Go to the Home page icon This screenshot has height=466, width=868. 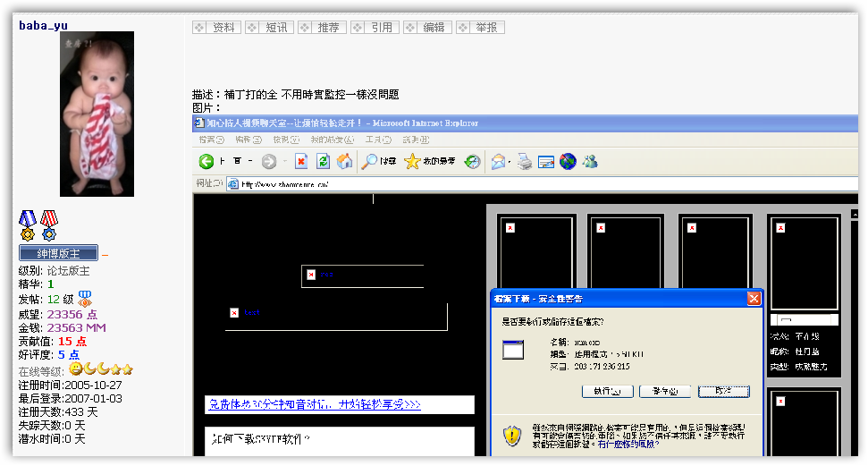[344, 162]
